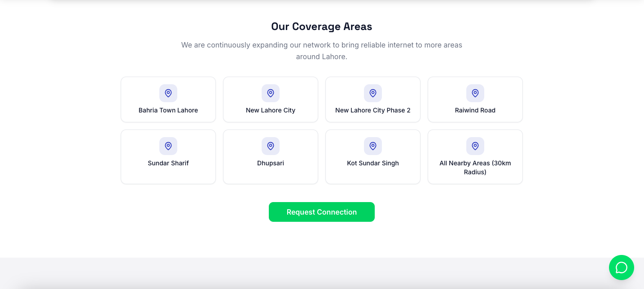Click the Kot Sundar Singh label text
The image size is (644, 289).
373,163
